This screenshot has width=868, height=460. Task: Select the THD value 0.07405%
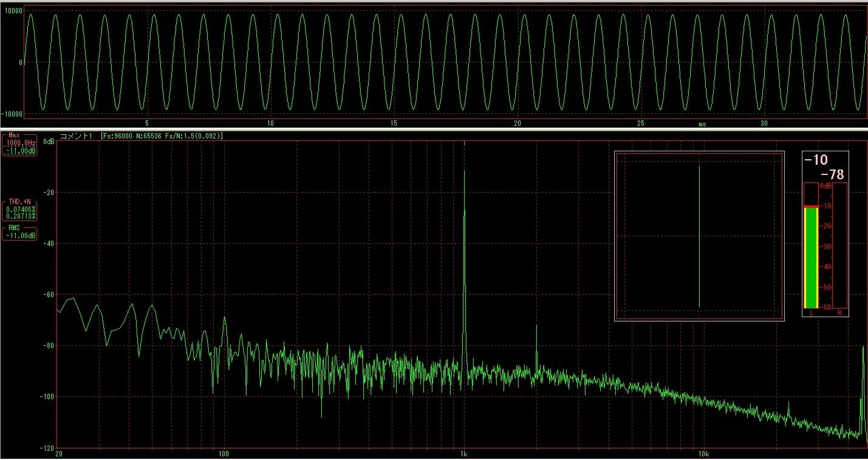tap(21, 209)
